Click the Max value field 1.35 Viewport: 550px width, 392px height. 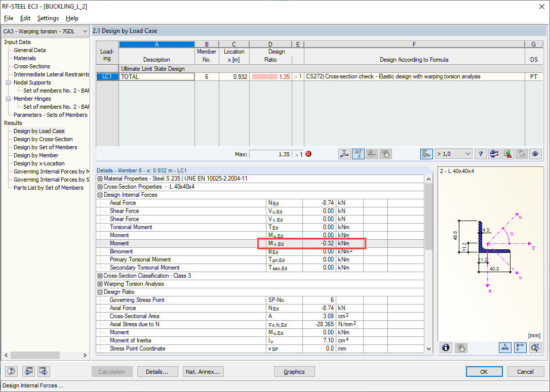(270, 154)
